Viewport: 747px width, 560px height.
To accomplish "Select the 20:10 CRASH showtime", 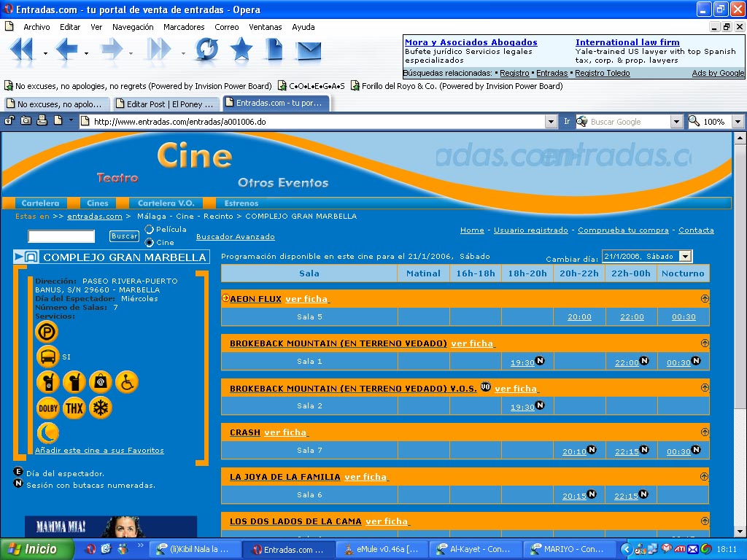I will [574, 451].
